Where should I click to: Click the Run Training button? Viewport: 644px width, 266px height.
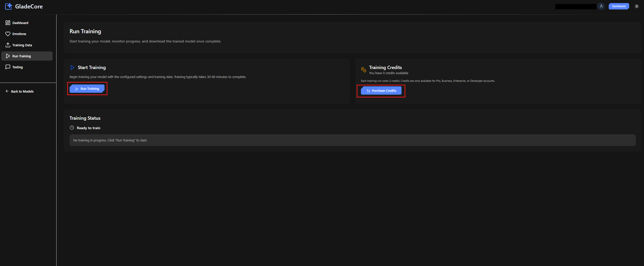click(87, 88)
